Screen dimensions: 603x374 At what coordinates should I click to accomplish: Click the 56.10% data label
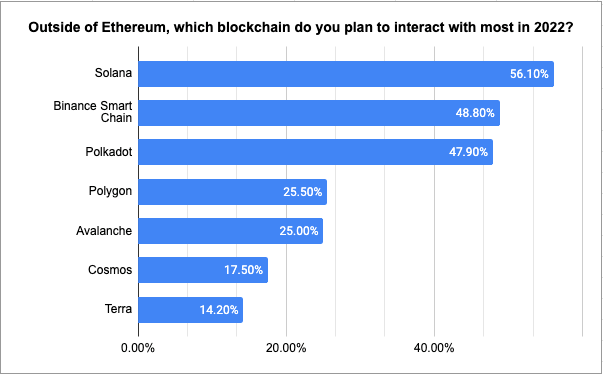[529, 74]
